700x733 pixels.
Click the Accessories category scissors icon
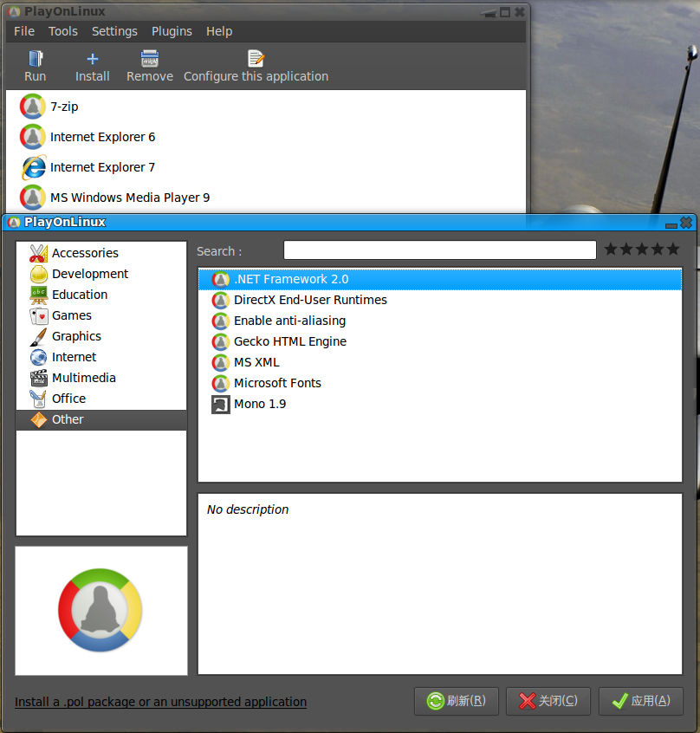(38, 253)
